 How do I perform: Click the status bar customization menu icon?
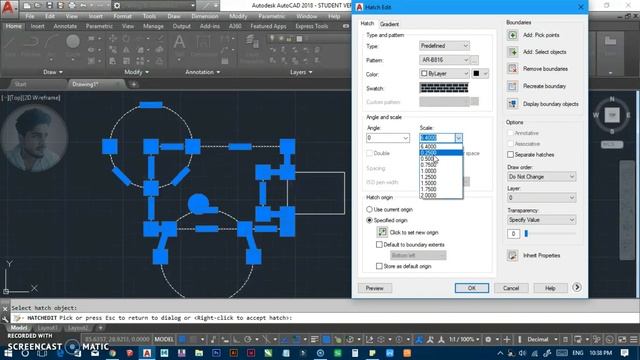click(x=633, y=340)
